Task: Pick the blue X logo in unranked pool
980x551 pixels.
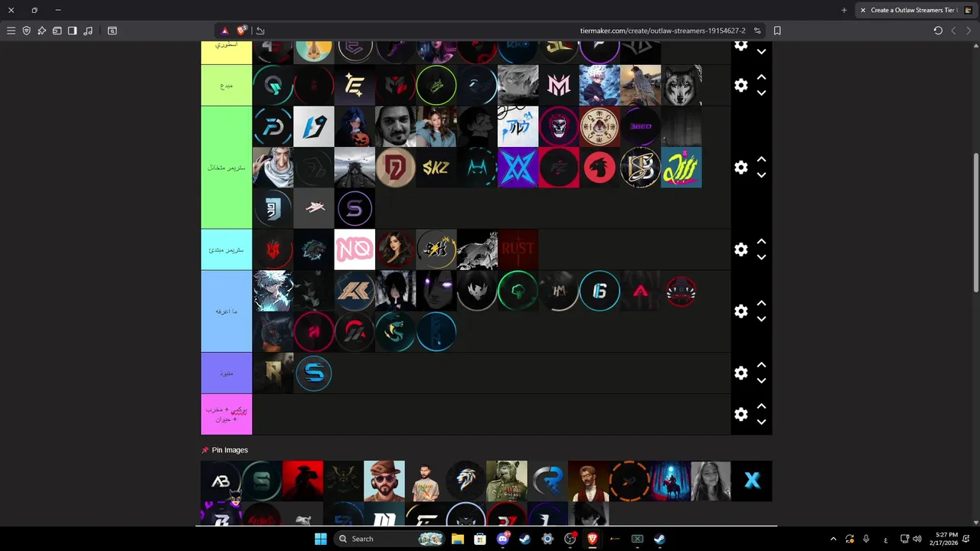Action: click(752, 481)
